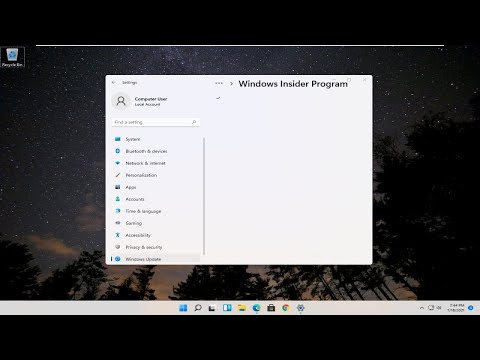Click the Computer User avatar

point(121,101)
